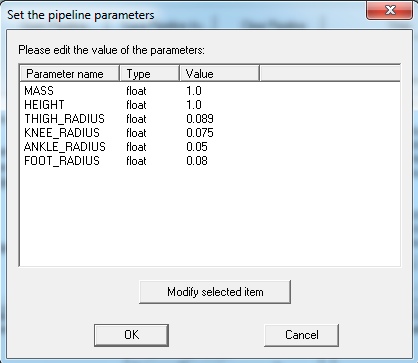This screenshot has height=363, width=418.
Task: Select the MASS parameter row
Action: click(39, 91)
